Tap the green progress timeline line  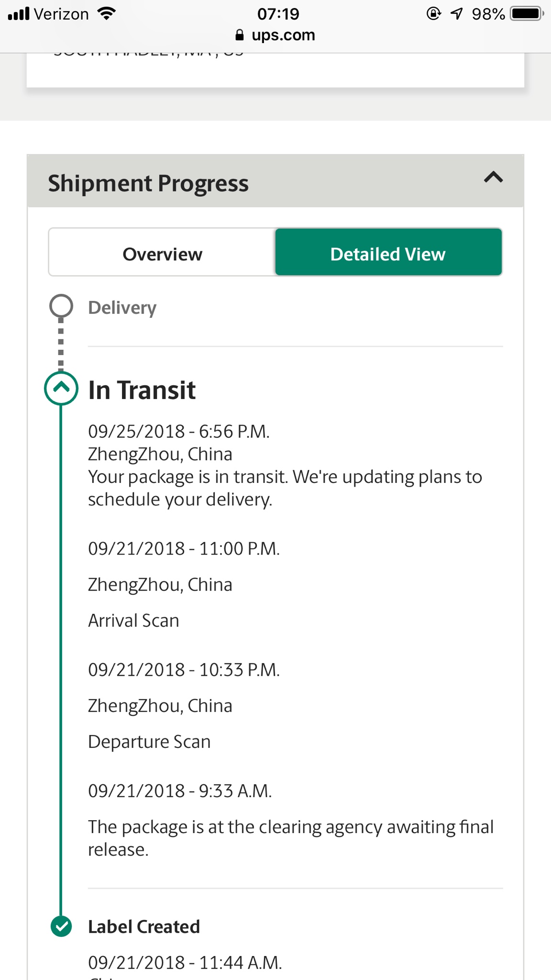click(61, 660)
